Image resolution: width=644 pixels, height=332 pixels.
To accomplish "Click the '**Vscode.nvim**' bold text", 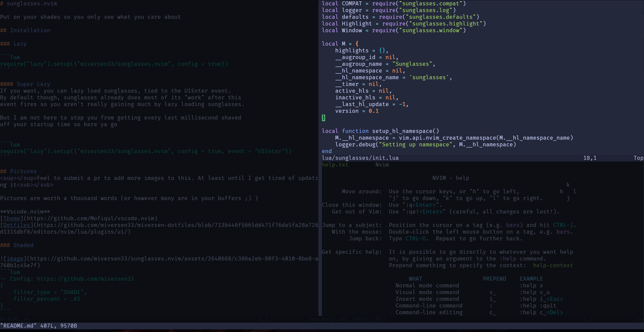I will coord(25,211).
